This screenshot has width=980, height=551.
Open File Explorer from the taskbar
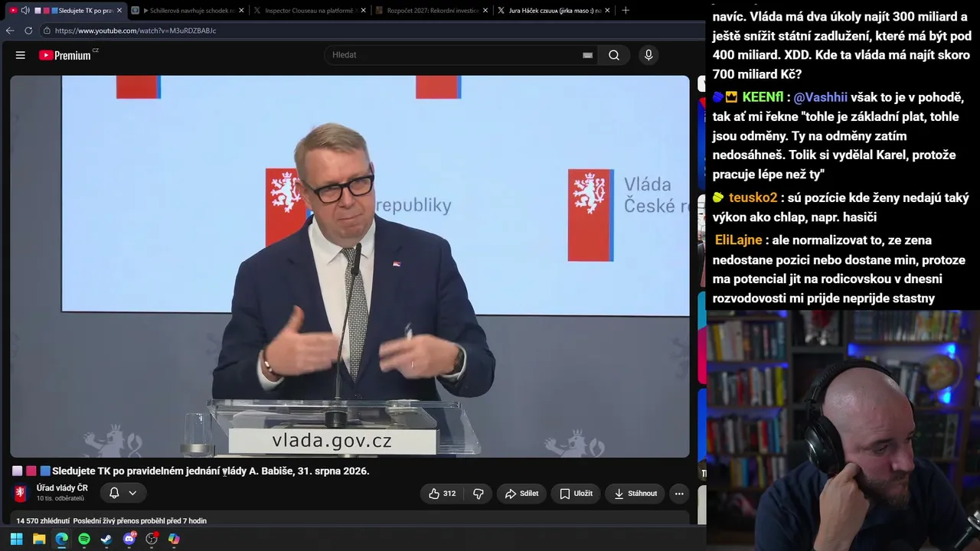(x=39, y=539)
